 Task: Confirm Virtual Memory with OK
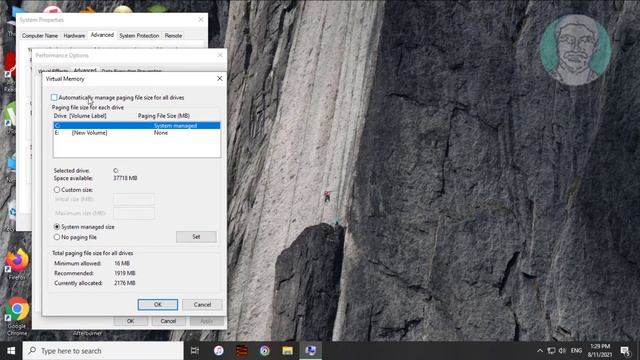pos(158,304)
